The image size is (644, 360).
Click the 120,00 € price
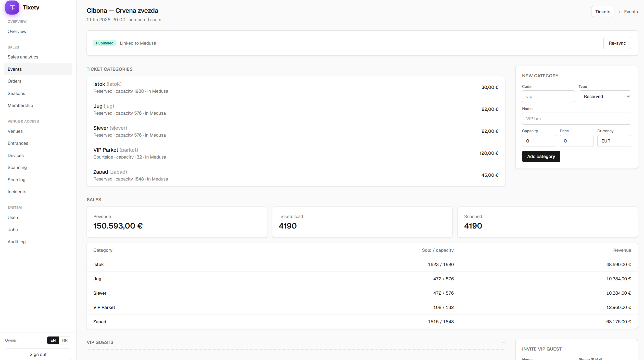pyautogui.click(x=489, y=153)
